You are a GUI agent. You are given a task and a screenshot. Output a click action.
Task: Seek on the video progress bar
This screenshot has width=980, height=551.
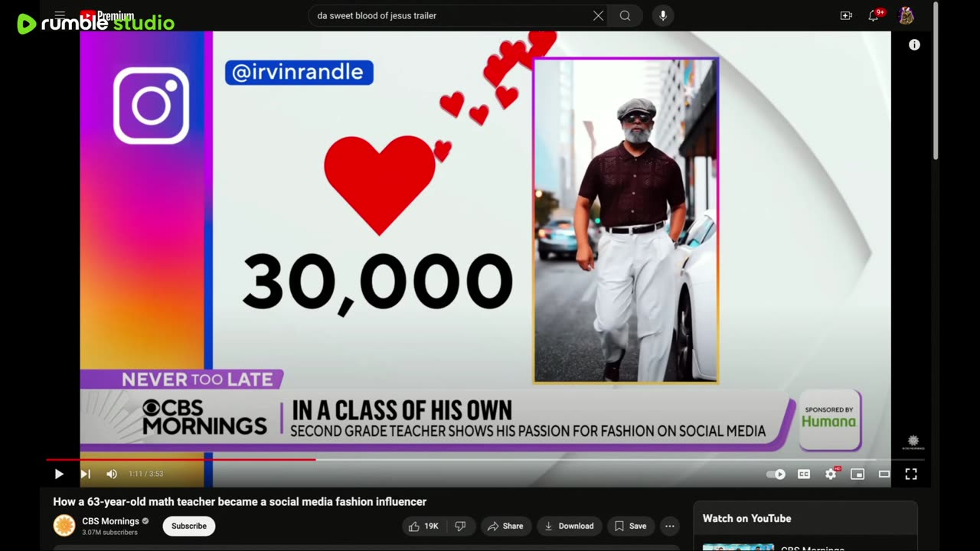tap(485, 460)
